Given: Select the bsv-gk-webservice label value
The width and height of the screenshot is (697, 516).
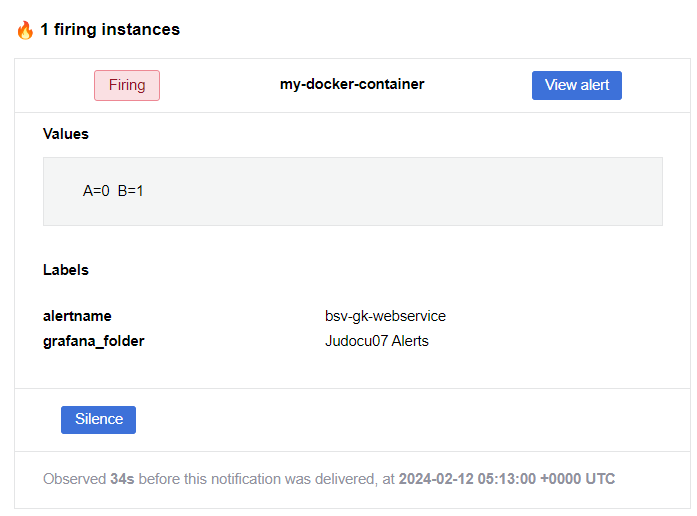Looking at the screenshot, I should pyautogui.click(x=385, y=316).
